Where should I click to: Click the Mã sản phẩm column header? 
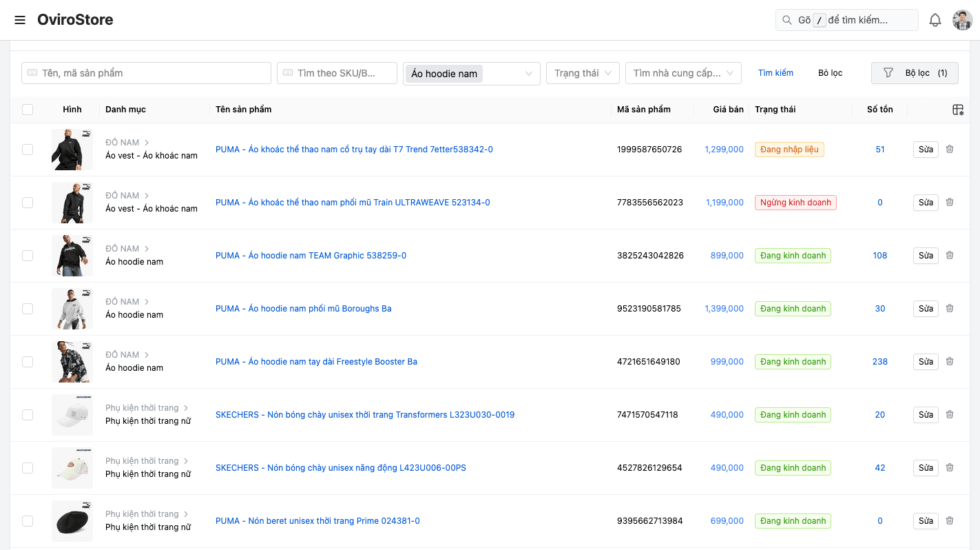[x=644, y=110]
